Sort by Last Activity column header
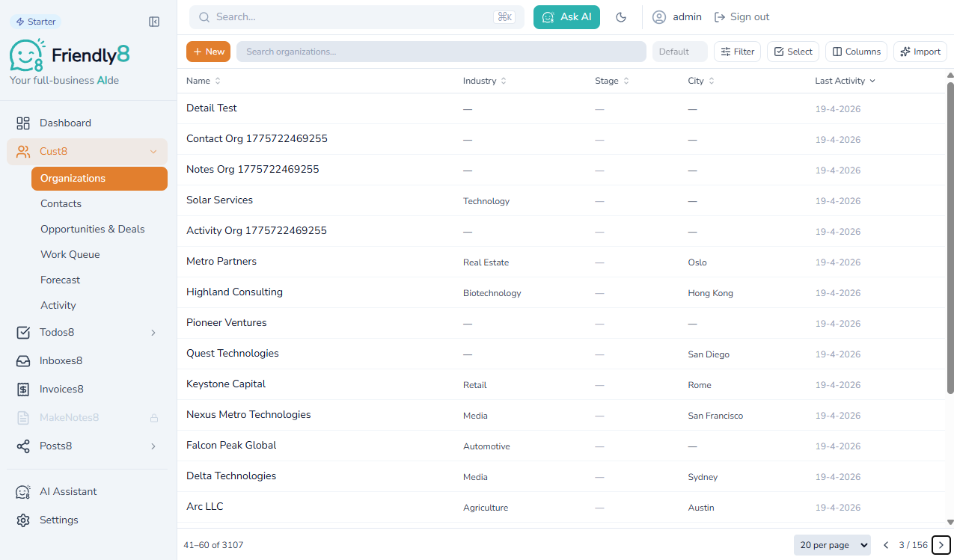The height and width of the screenshot is (560, 954). coord(846,81)
